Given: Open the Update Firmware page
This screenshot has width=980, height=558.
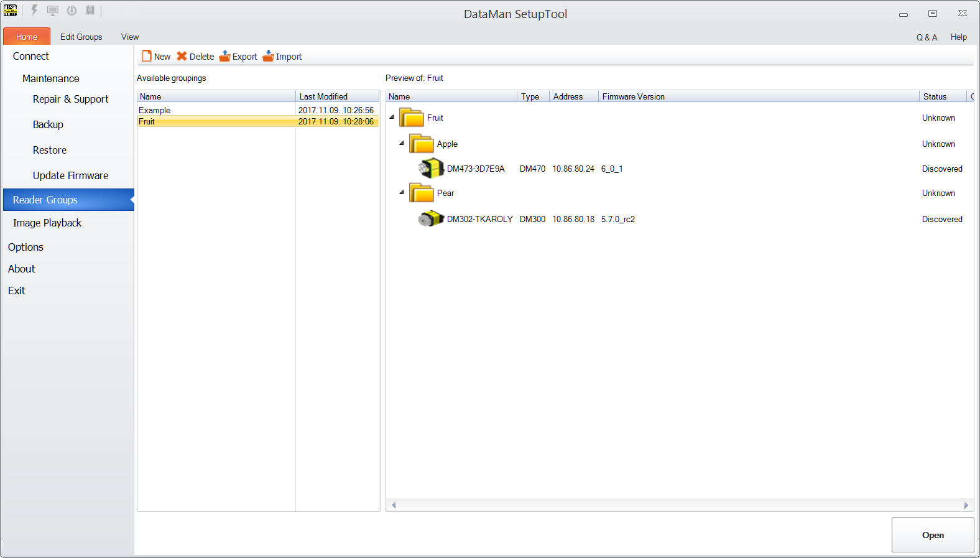Looking at the screenshot, I should pyautogui.click(x=70, y=175).
